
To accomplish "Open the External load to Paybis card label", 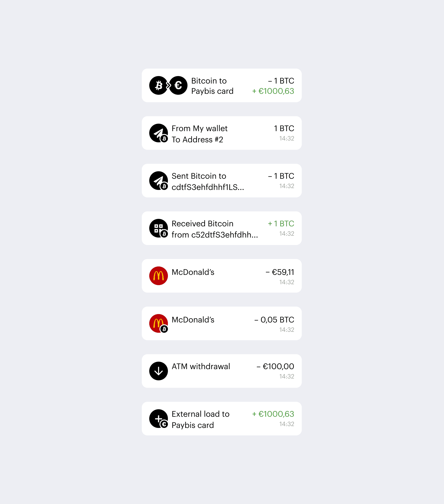I will tap(201, 420).
